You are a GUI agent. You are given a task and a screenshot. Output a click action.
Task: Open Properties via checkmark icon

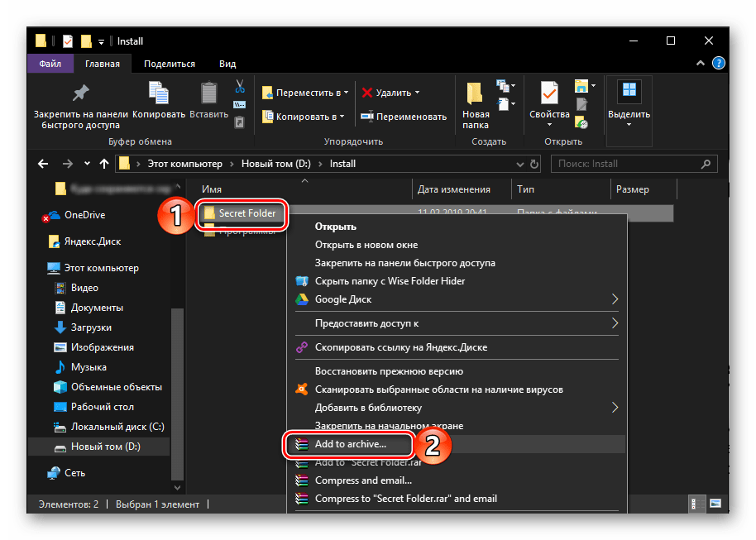(x=548, y=93)
